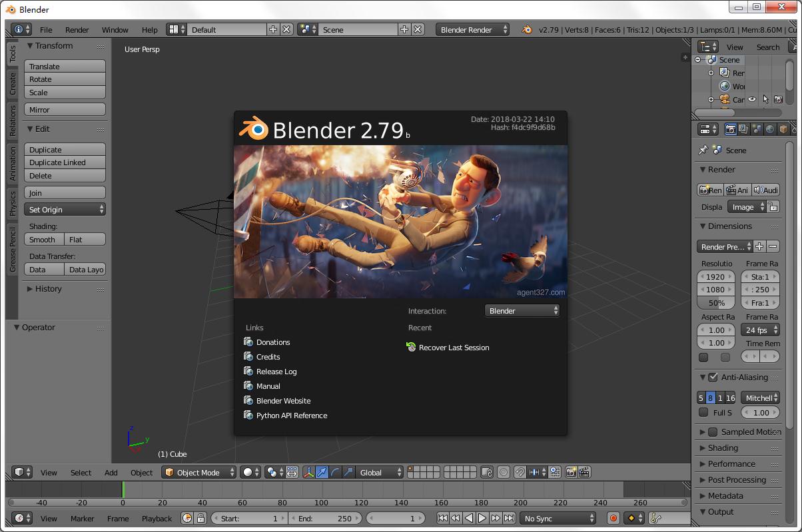Click the render still camera icon in header
This screenshot has width=802, height=532.
tap(572, 472)
